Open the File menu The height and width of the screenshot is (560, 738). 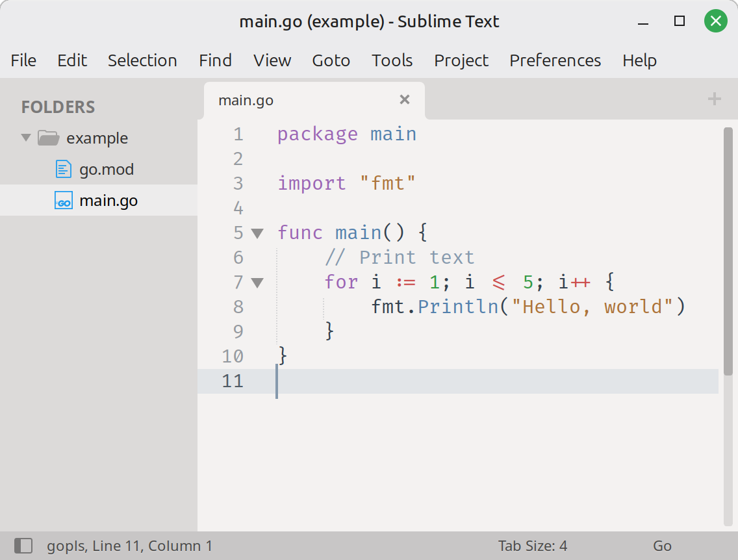click(23, 60)
